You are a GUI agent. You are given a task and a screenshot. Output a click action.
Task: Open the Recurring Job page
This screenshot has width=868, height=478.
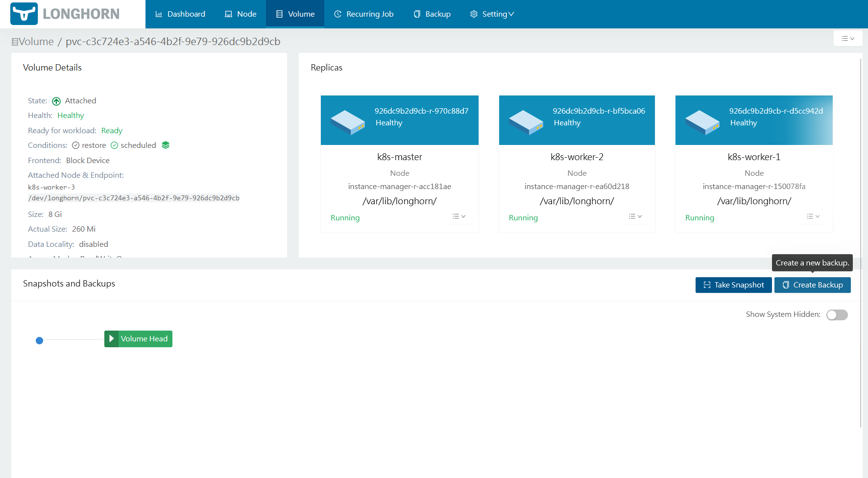point(364,14)
